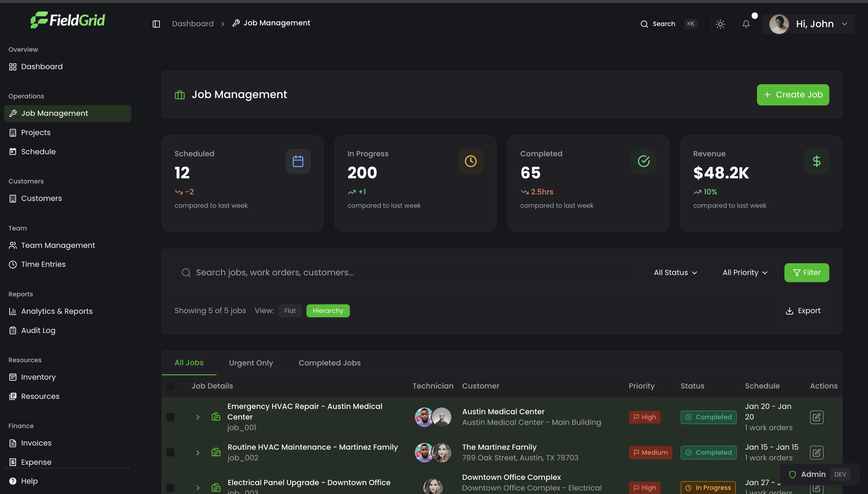Click the Audit Log clipboard icon

point(13,330)
